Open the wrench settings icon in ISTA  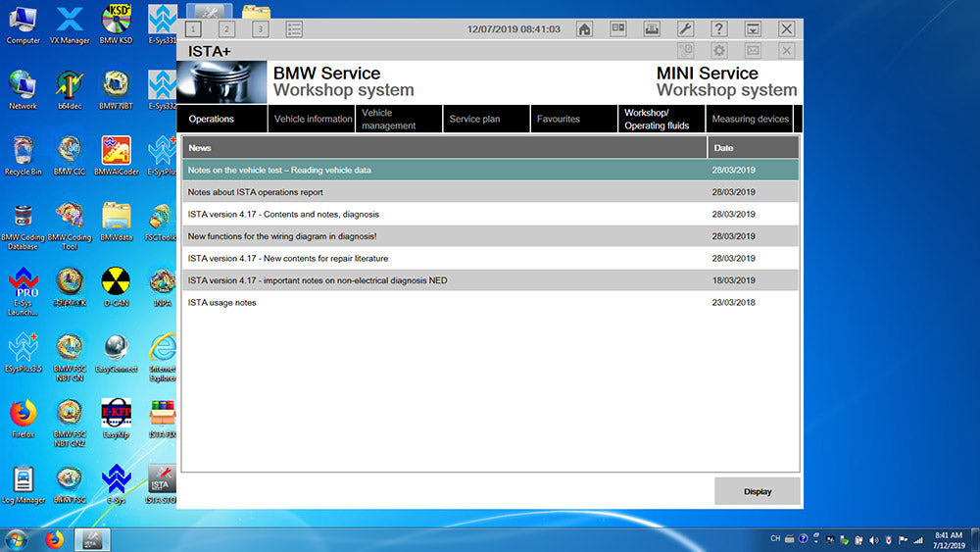pos(685,29)
